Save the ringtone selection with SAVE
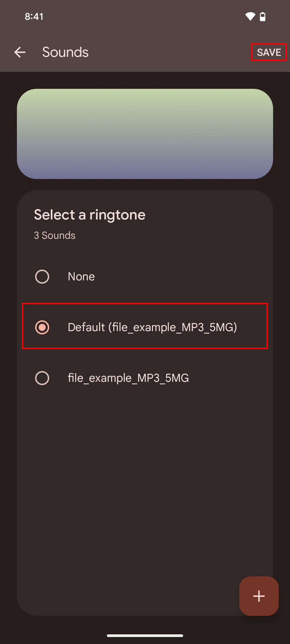The height and width of the screenshot is (644, 290). tap(269, 52)
